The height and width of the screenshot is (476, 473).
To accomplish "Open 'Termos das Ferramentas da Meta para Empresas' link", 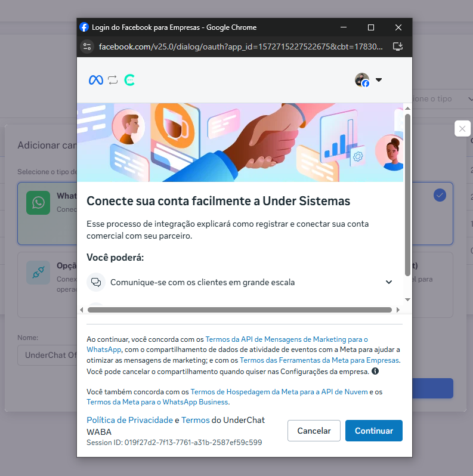I will coord(319,360).
